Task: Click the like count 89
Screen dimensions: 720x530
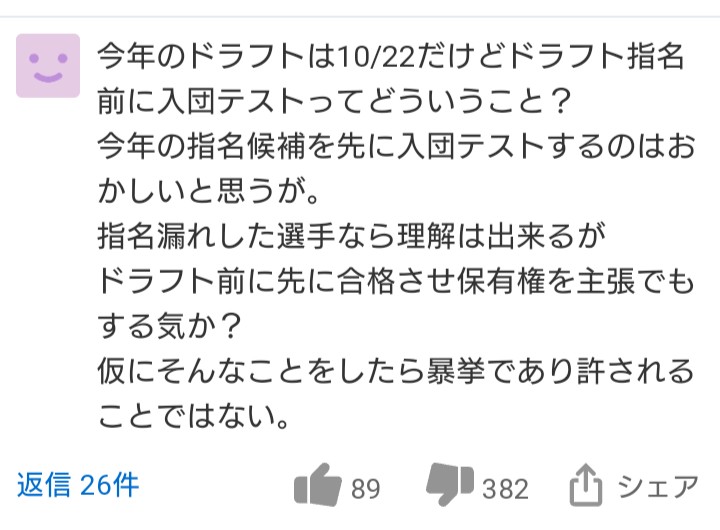Action: [366, 489]
